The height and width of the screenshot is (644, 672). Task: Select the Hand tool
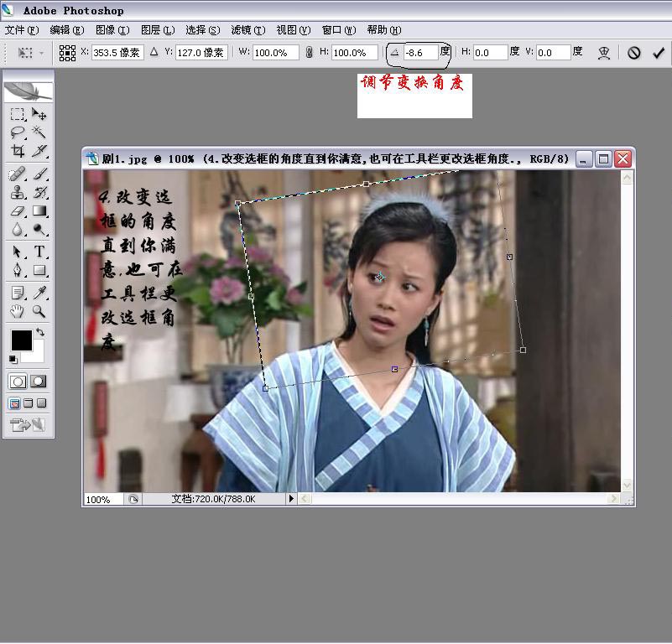pos(18,311)
